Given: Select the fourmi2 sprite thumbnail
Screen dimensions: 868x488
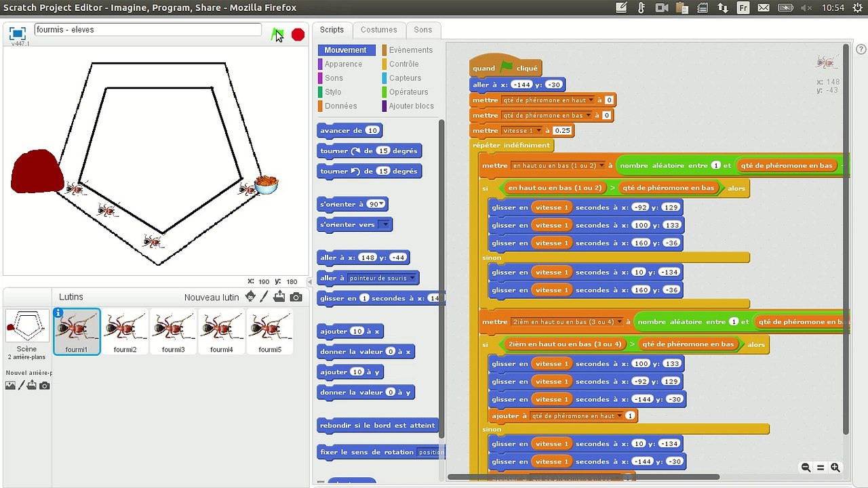Looking at the screenshot, I should tap(125, 331).
